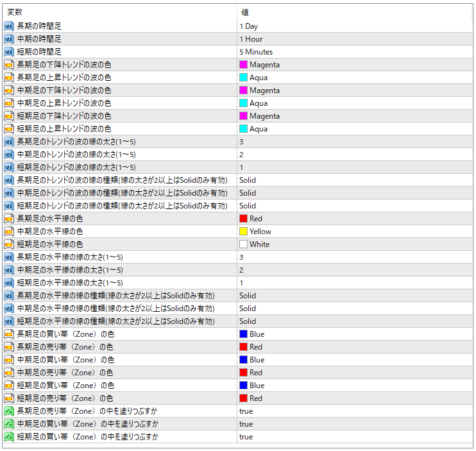Open the 1 Hour timeframe value
Image resolution: width=476 pixels, height=451 pixels.
(x=251, y=39)
